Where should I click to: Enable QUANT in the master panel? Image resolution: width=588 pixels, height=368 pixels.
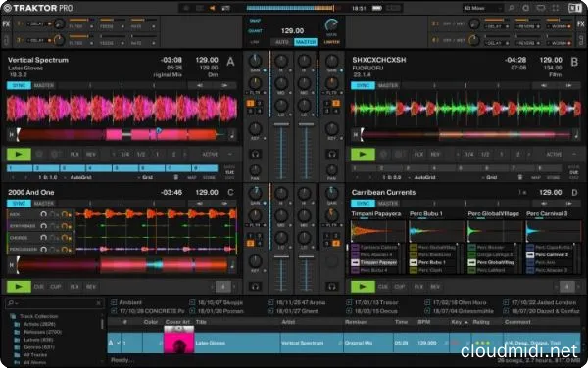point(256,31)
